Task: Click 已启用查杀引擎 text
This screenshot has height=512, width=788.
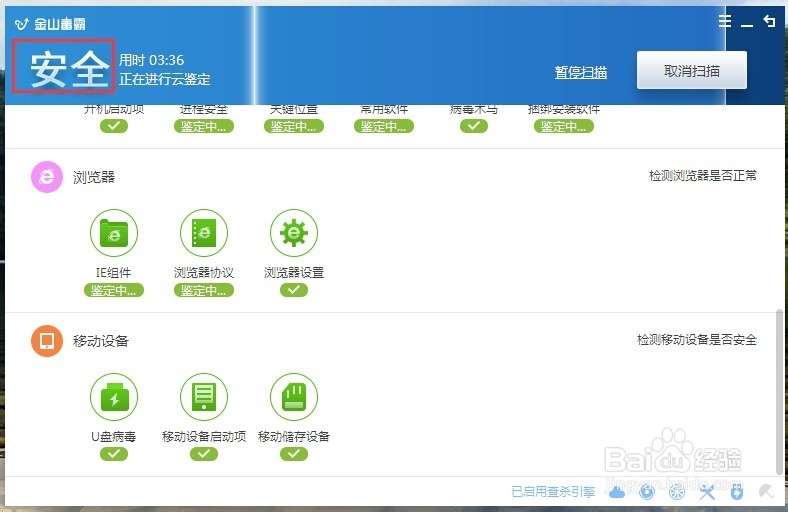Action: coord(553,492)
